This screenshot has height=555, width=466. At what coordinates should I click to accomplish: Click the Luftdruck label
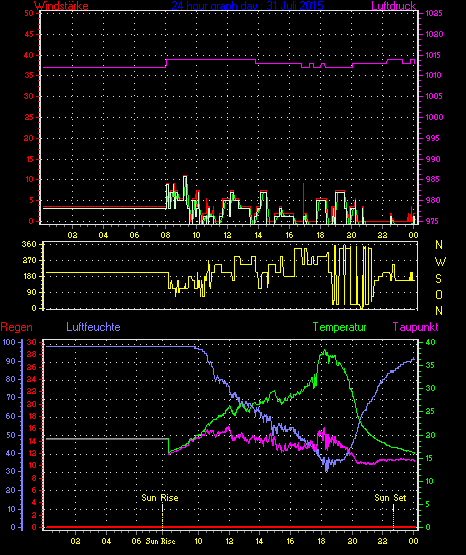393,6
